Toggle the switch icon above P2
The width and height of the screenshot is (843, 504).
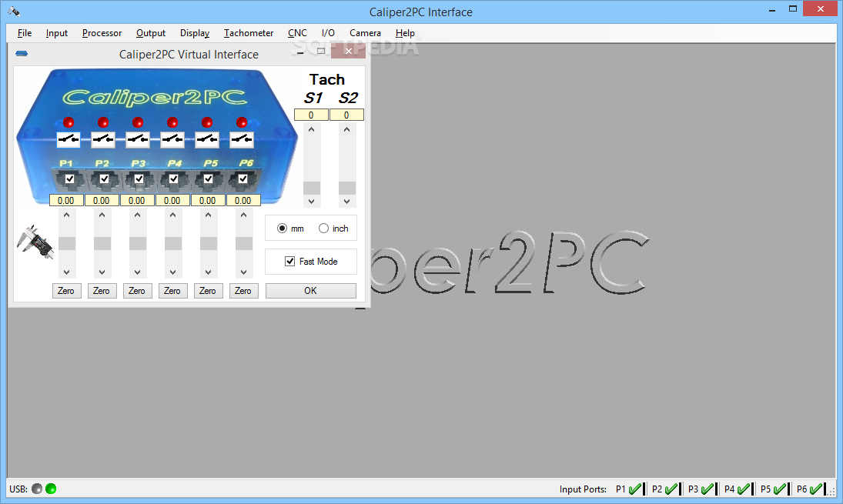point(103,140)
